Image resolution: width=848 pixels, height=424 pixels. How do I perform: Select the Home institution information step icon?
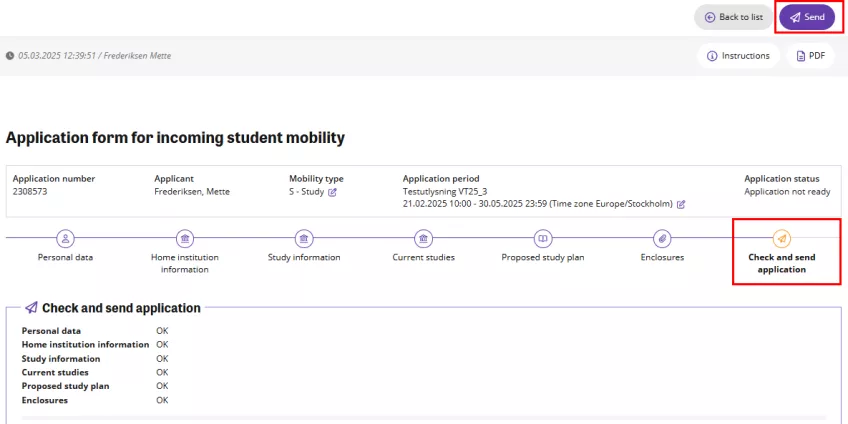[185, 238]
